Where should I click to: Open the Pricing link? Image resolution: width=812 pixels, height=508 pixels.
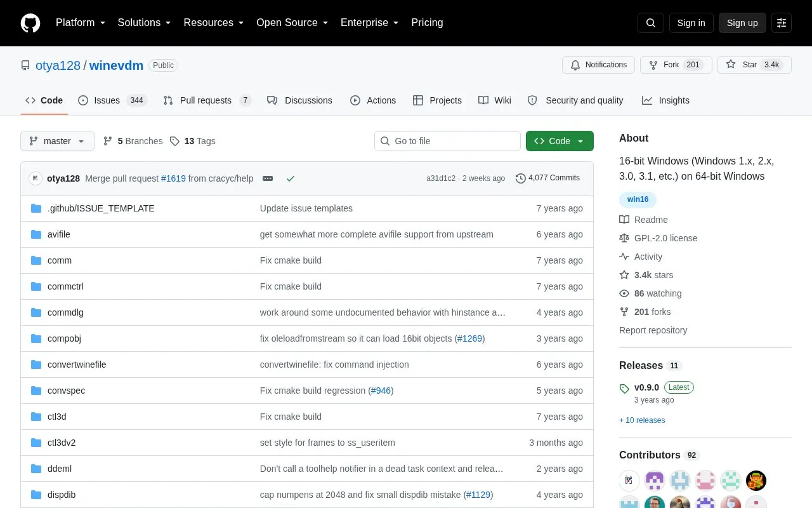(427, 23)
